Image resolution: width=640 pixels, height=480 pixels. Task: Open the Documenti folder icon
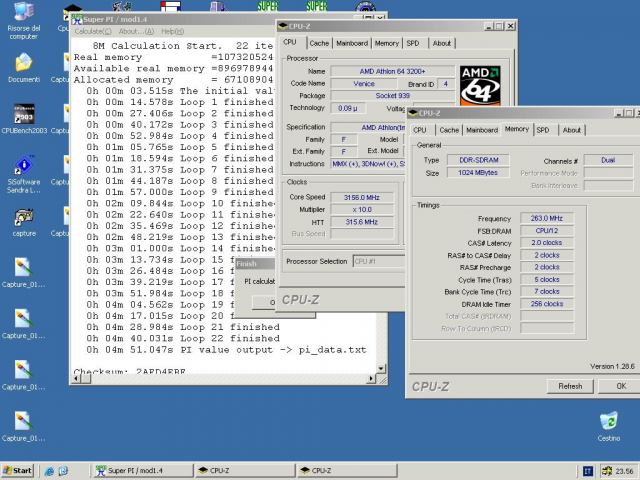24,67
